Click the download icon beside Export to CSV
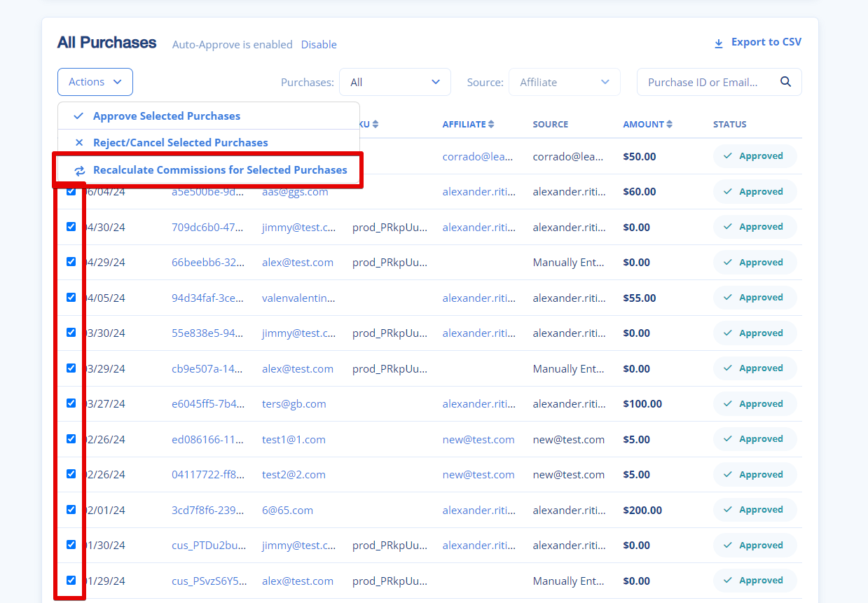This screenshot has height=603, width=868. 718,42
